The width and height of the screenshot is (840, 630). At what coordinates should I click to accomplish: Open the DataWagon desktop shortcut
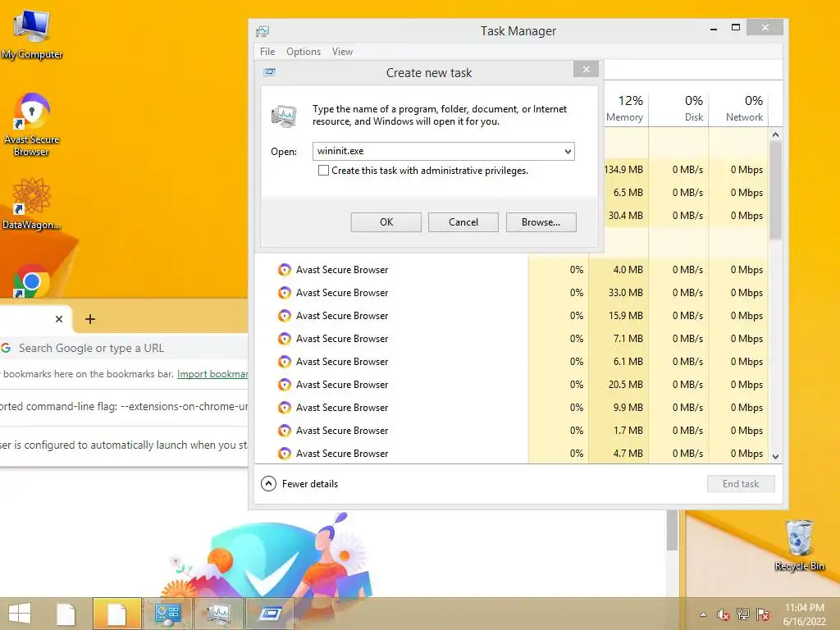pos(32,204)
